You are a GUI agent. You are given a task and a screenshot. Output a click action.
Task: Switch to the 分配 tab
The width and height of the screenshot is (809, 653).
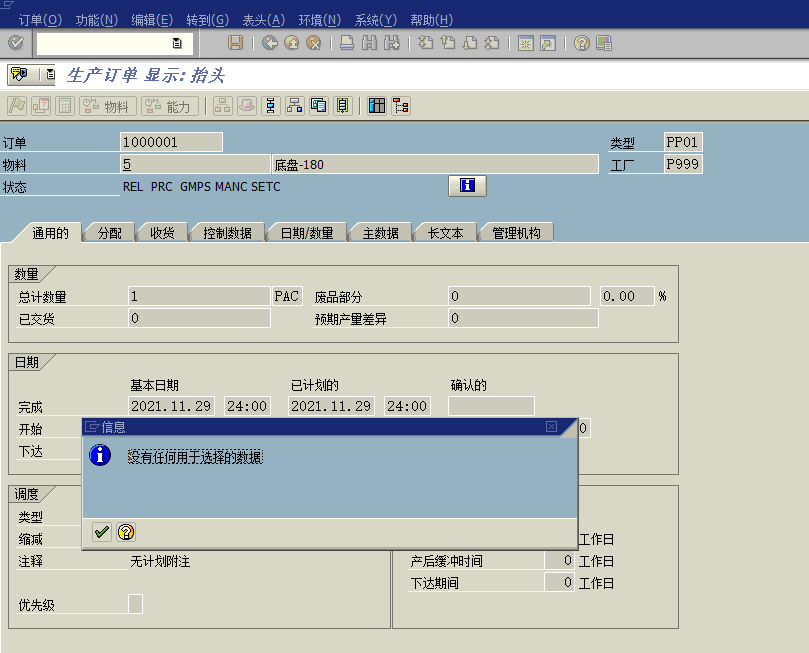point(109,233)
